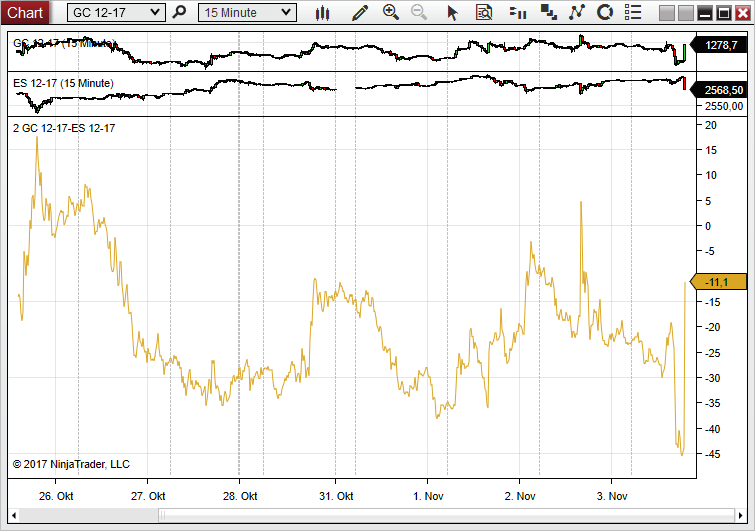The width and height of the screenshot is (755, 531).
Task: Open the bar chart style icon
Action: coord(322,13)
